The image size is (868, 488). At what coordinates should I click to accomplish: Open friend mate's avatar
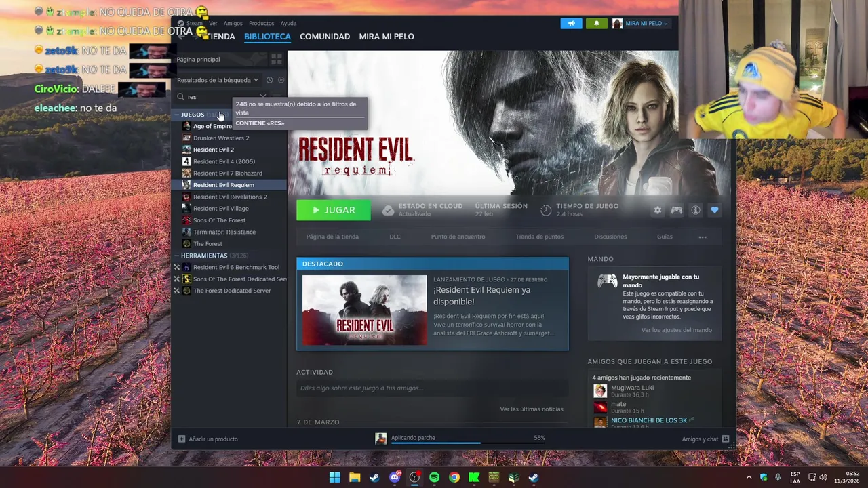coord(600,407)
